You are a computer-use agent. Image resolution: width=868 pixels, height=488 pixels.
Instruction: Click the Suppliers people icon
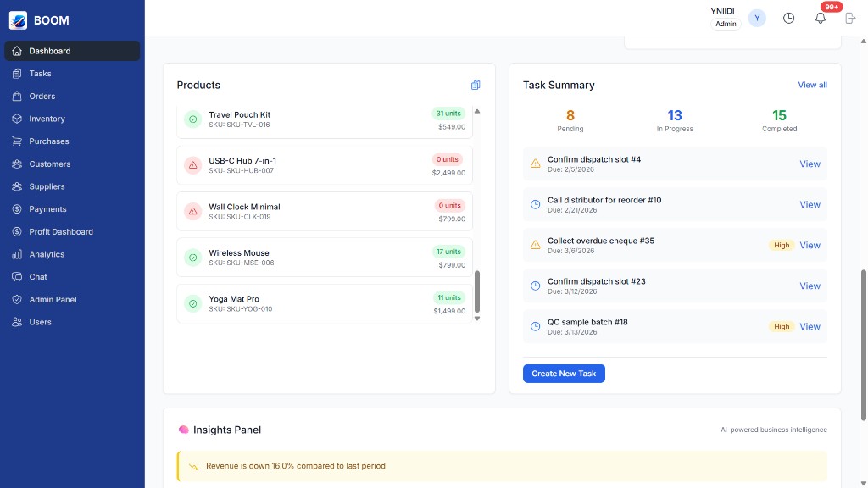coord(17,186)
